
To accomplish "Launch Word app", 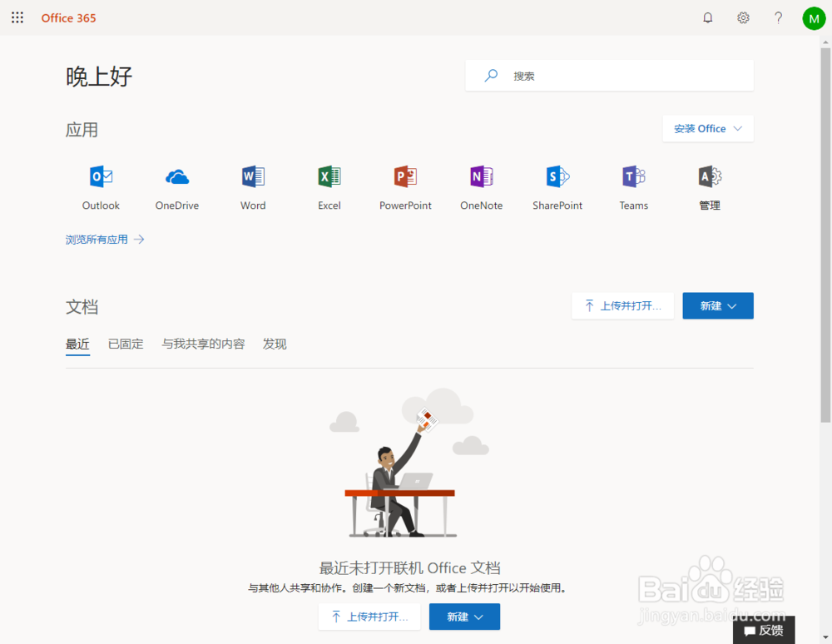I will [253, 188].
